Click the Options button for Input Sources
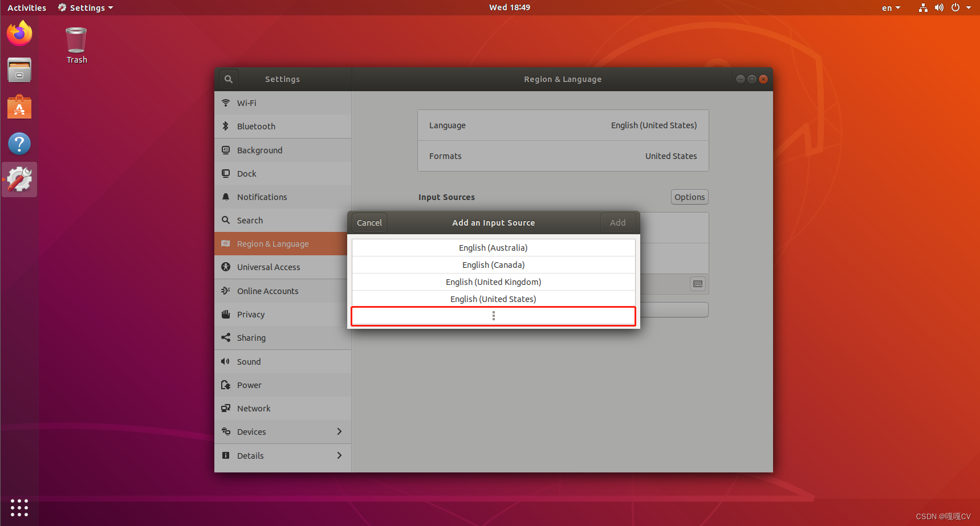980x526 pixels. (x=690, y=197)
